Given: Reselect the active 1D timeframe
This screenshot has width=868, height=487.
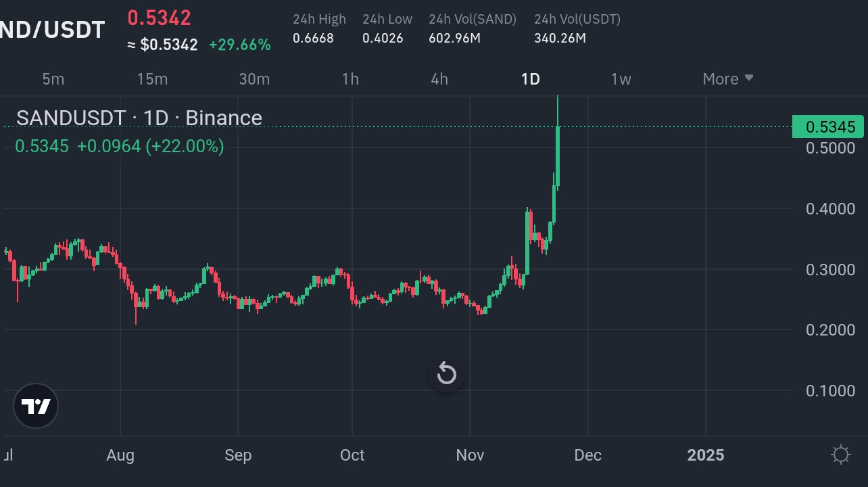Looking at the screenshot, I should pos(530,78).
